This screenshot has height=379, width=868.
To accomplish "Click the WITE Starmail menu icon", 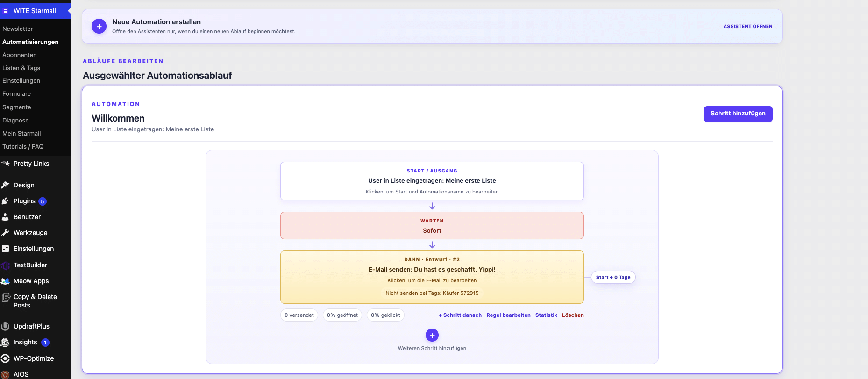I will (x=5, y=11).
